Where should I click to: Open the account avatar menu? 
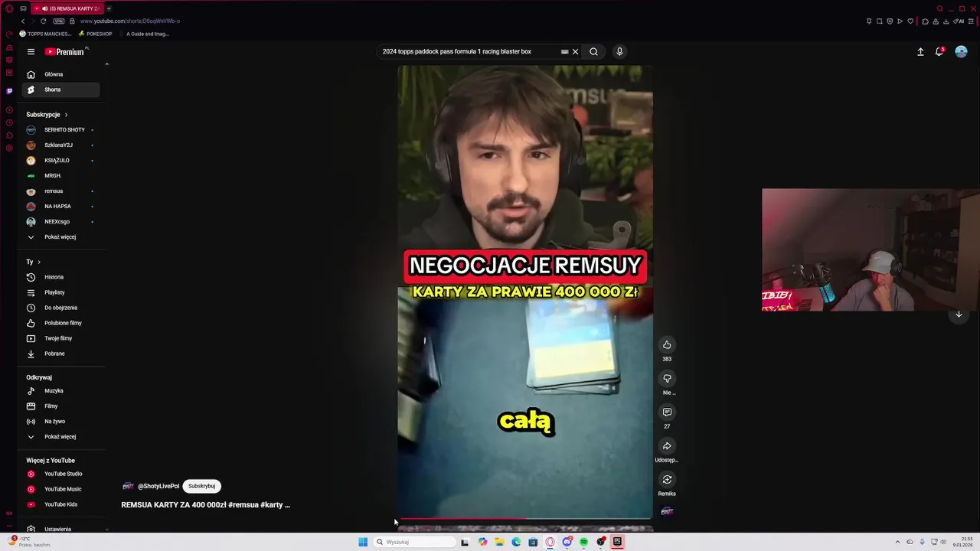(961, 52)
